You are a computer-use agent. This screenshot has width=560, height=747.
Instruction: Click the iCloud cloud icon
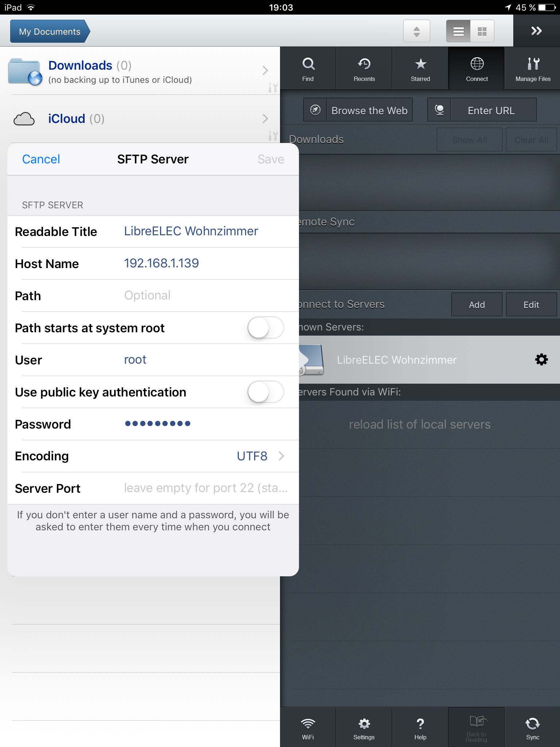(24, 119)
